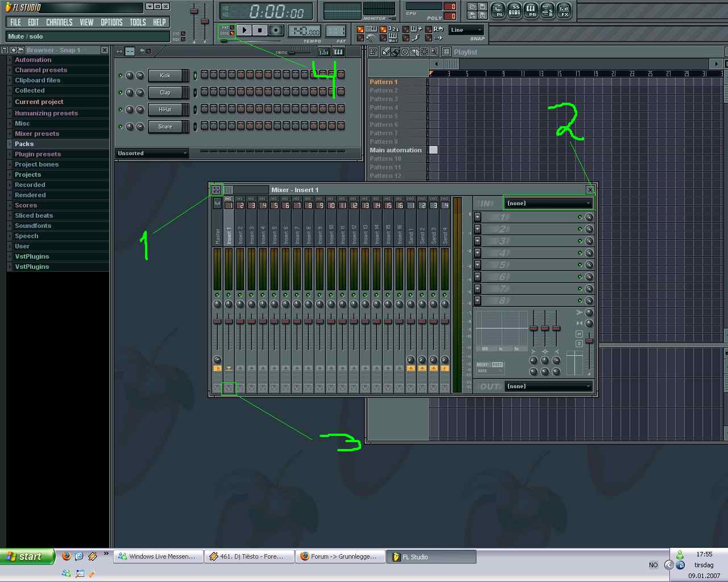Image resolution: width=728 pixels, height=582 pixels.
Task: Open the Mixer shortcut button (FX)
Action: (564, 11)
